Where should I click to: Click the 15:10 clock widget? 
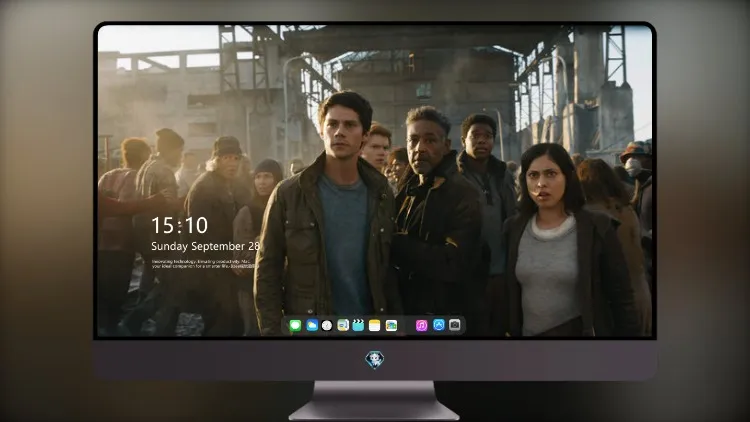pos(179,225)
